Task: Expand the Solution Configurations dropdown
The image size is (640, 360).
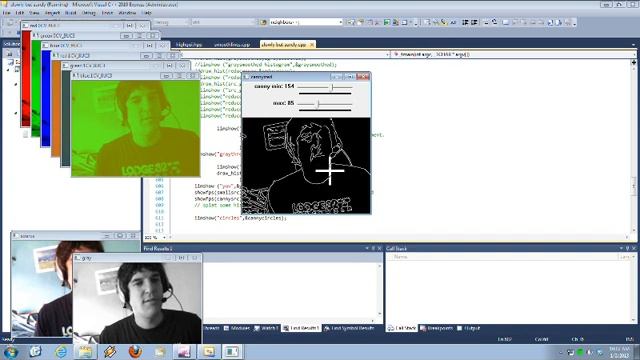Action: tap(187, 22)
